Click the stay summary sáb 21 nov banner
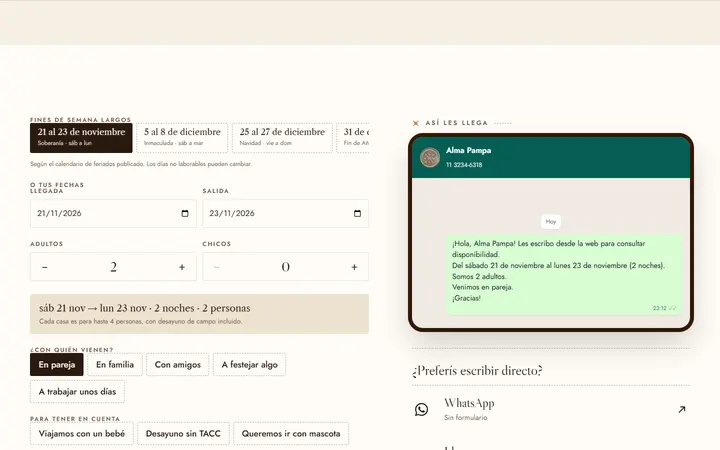The width and height of the screenshot is (720, 450). (x=199, y=314)
